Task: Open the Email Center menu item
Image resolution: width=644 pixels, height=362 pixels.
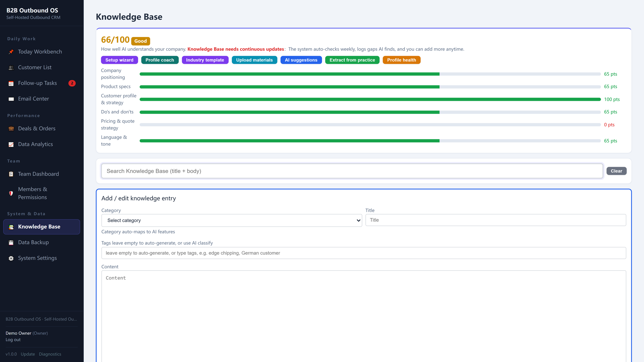Action: [42, 99]
